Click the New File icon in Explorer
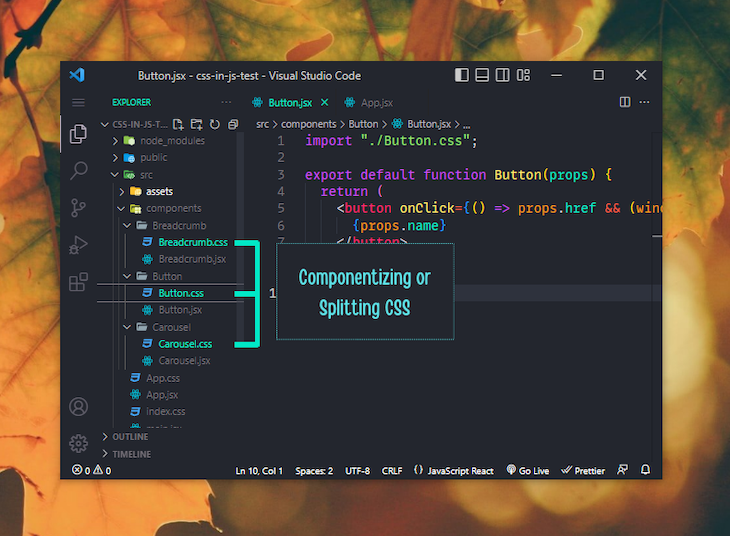The width and height of the screenshot is (730, 536). (178, 124)
